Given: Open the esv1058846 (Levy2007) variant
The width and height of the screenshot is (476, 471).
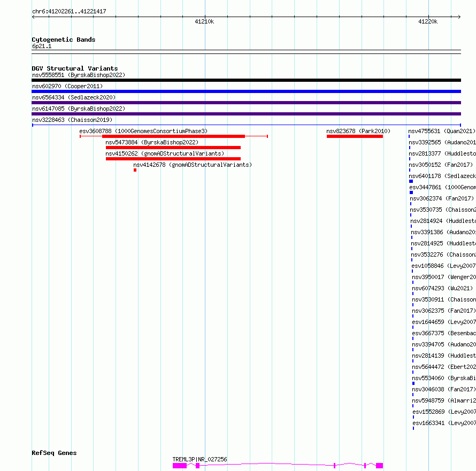Looking at the screenshot, I should point(443,266).
